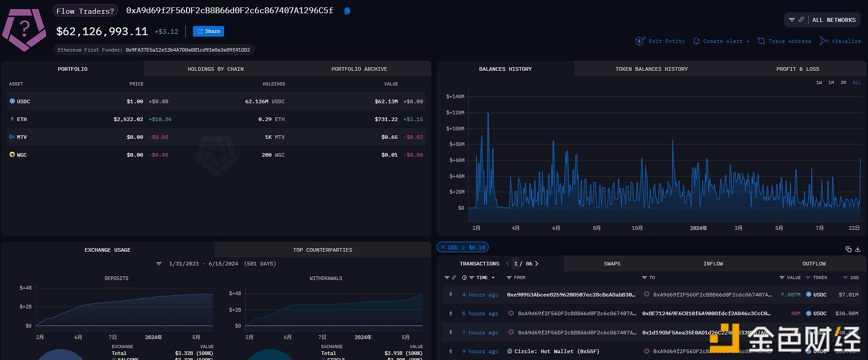
Task: Click ETH holdings value $731.22
Action: 386,119
